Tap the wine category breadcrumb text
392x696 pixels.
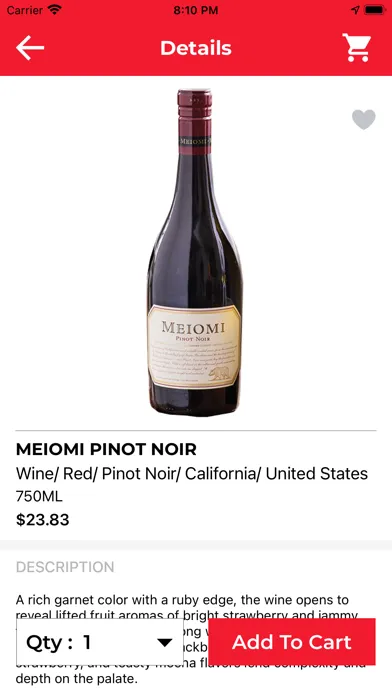point(192,474)
